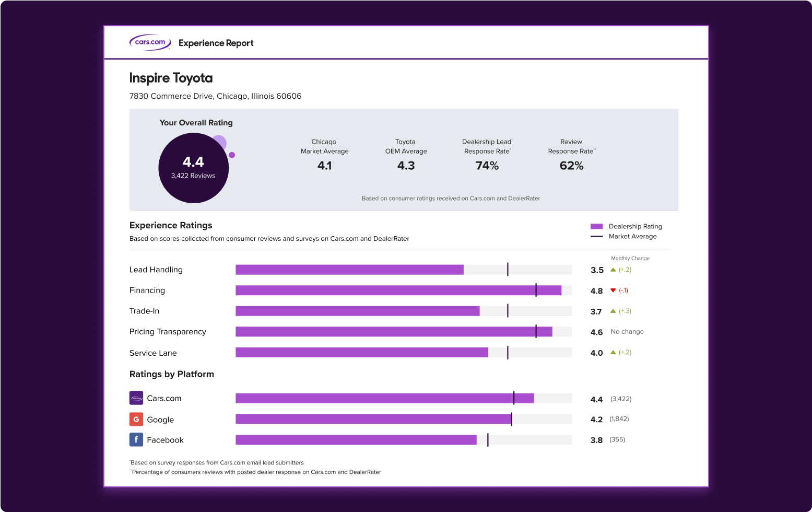Click the Percentage of consumers reviews footnote
This screenshot has width=812, height=512.
coord(255,472)
